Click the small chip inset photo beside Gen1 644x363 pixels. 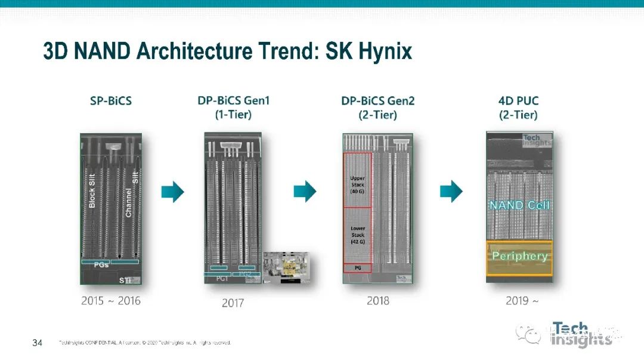pyautogui.click(x=286, y=267)
